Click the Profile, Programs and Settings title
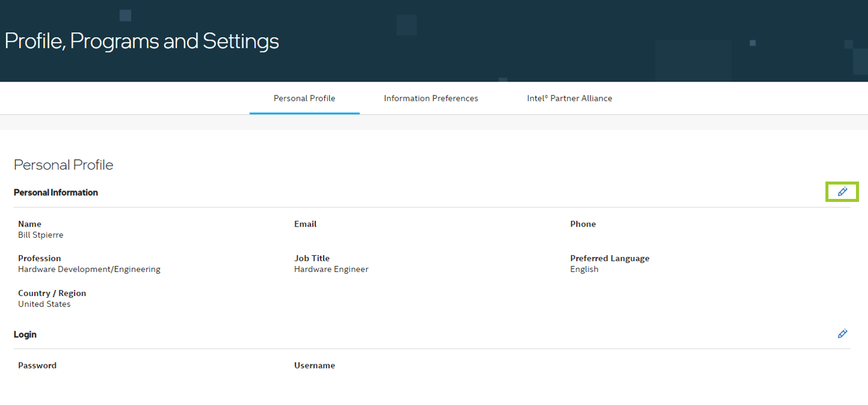Viewport: 868px width, 405px height. tap(141, 41)
